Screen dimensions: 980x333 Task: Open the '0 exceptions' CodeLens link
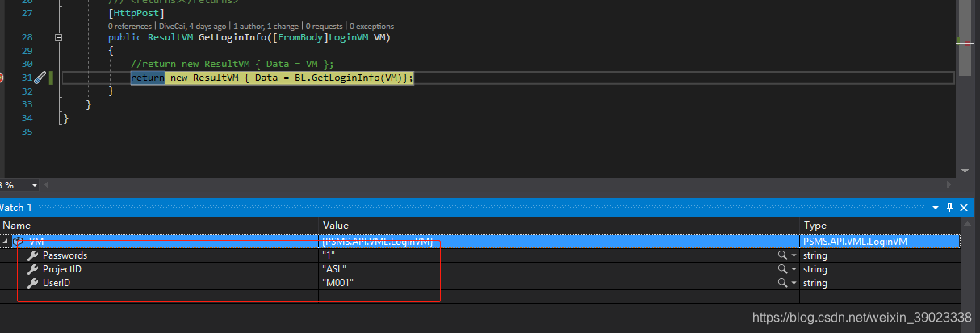(372, 27)
